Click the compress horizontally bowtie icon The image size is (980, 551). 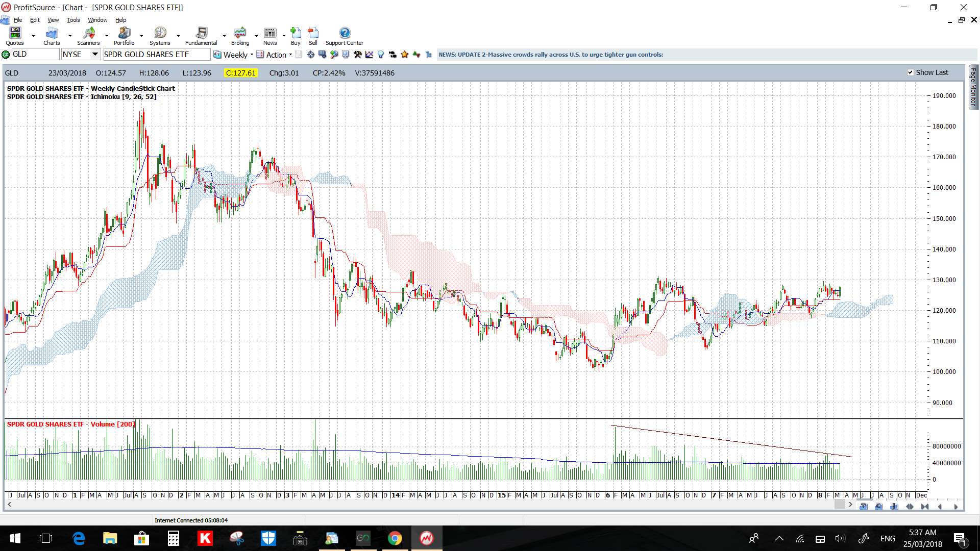[925, 507]
